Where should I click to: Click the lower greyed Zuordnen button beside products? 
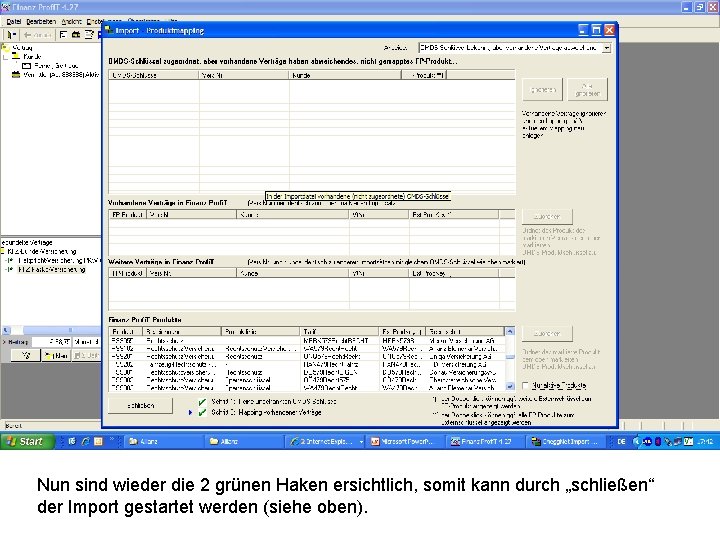pos(547,333)
